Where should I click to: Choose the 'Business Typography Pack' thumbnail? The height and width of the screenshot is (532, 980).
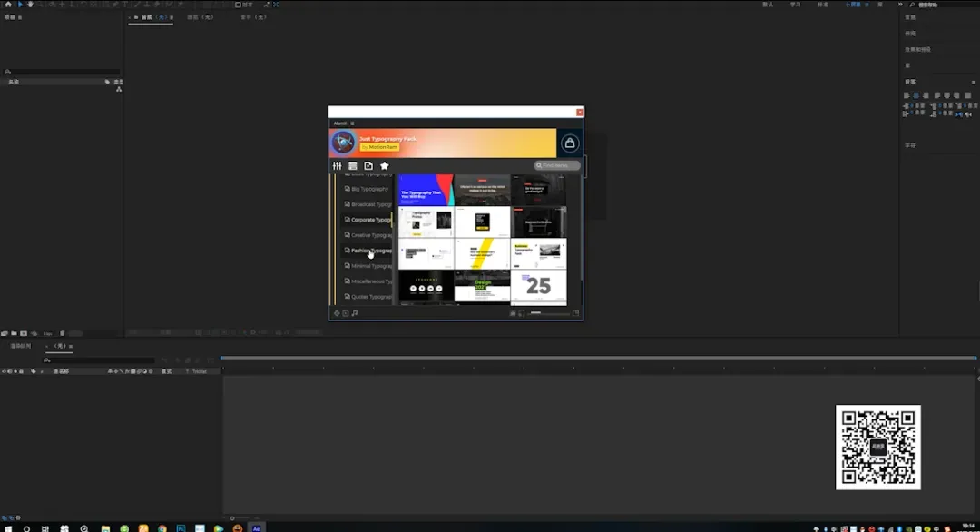point(539,254)
